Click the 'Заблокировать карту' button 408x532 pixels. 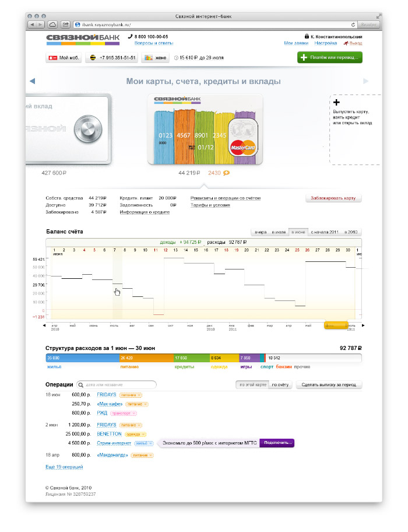(x=333, y=198)
